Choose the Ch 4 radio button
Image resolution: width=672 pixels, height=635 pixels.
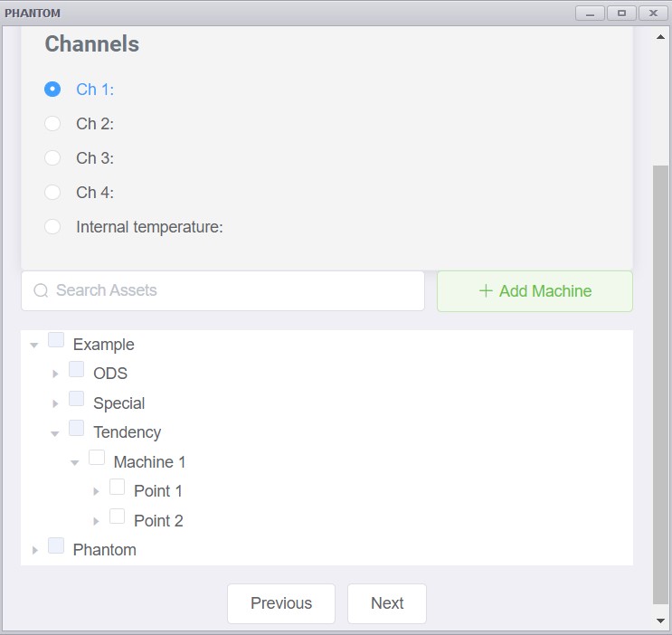click(52, 192)
